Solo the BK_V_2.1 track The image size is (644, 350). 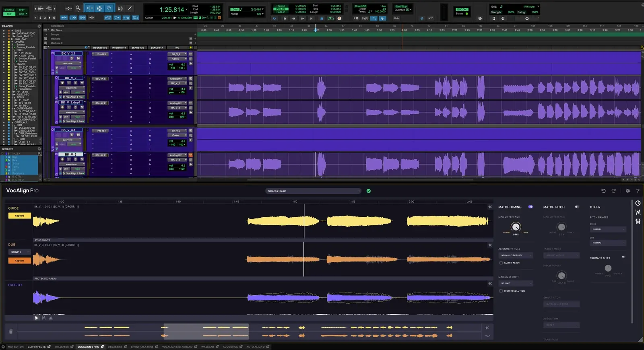coord(72,58)
